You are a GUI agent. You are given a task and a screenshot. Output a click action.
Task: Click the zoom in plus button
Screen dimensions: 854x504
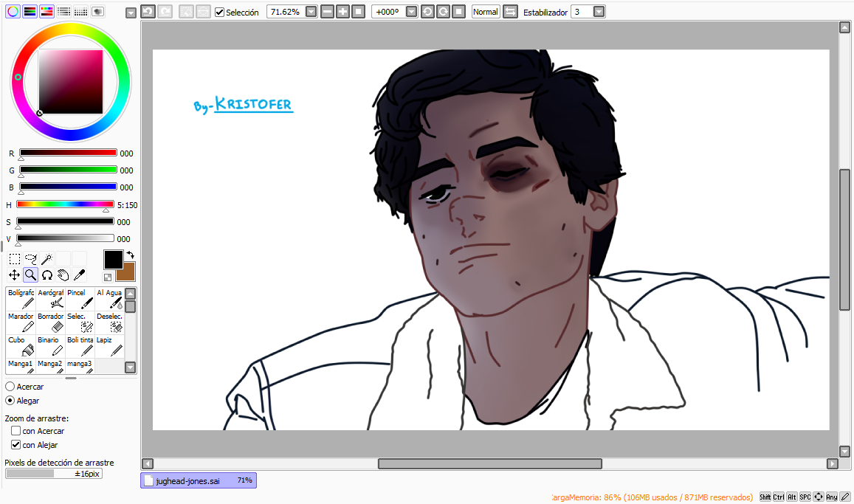coord(342,11)
